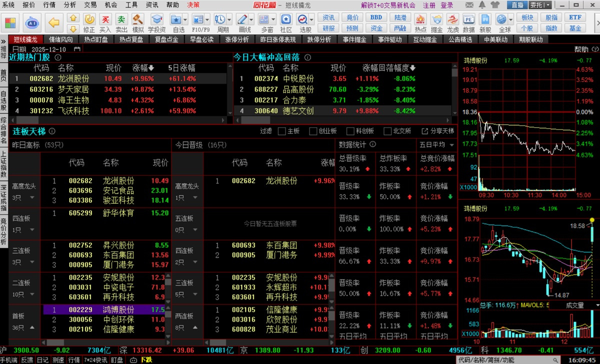Screen dimensions: 600x364
Task: Open the 热点 hot topics flame icon
Action: pos(420,22)
